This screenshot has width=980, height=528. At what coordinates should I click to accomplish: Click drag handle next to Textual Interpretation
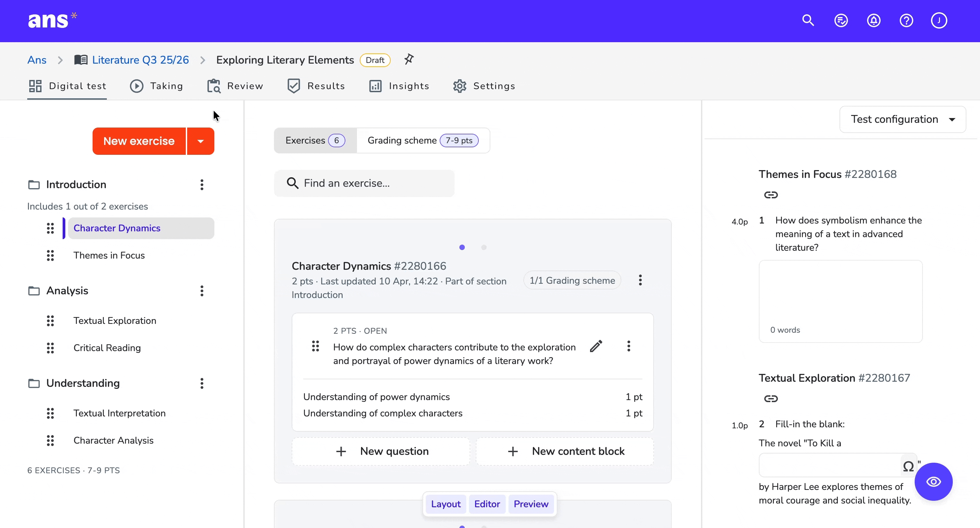pos(50,413)
